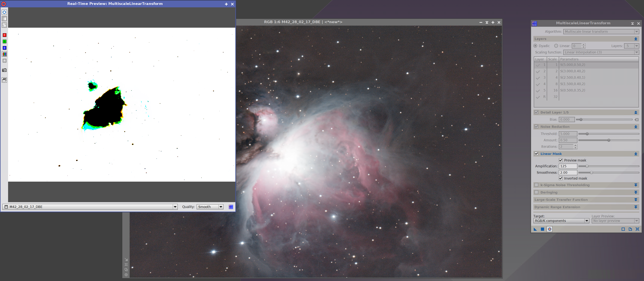The height and width of the screenshot is (281, 644).
Task: Click the Parameters column header in layers table
Action: point(599,59)
